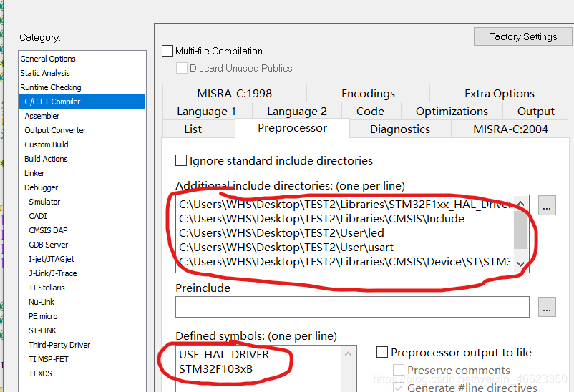Check Ignore standard include directories
The height and width of the screenshot is (392, 574).
[181, 160]
